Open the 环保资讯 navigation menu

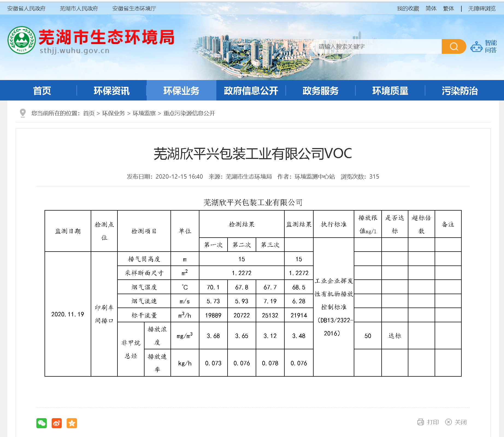click(x=111, y=90)
